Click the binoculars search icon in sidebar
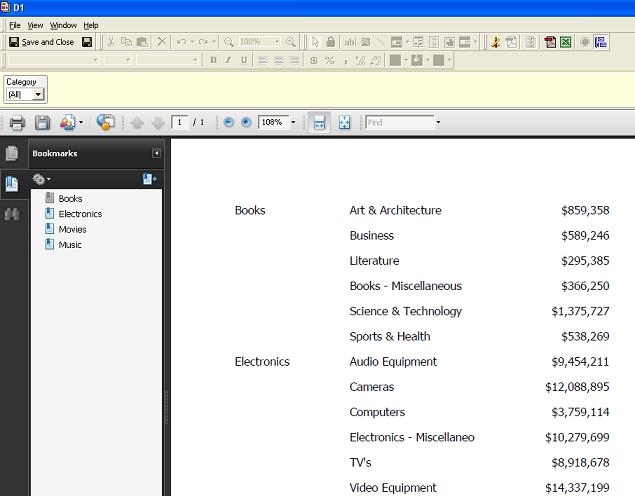This screenshot has height=496, width=635. [13, 214]
